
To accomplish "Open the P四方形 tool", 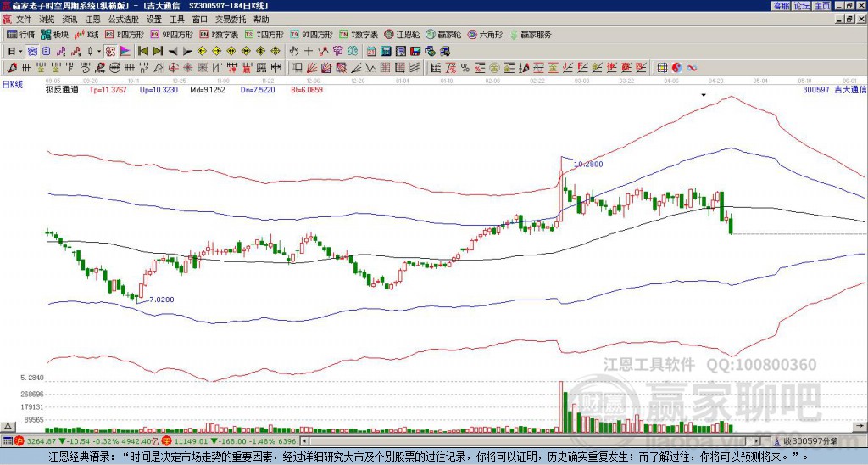I will click(x=125, y=34).
